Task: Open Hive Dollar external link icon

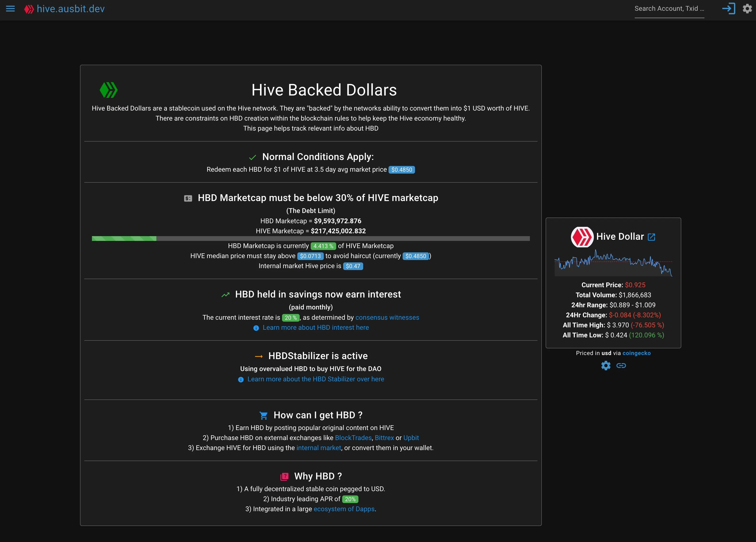Action: click(651, 237)
